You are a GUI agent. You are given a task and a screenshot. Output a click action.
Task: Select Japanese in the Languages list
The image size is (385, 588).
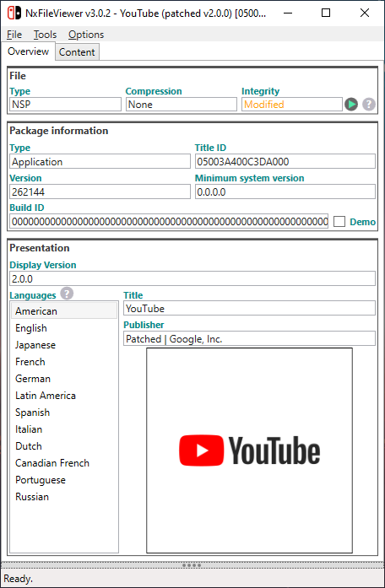coord(64,345)
